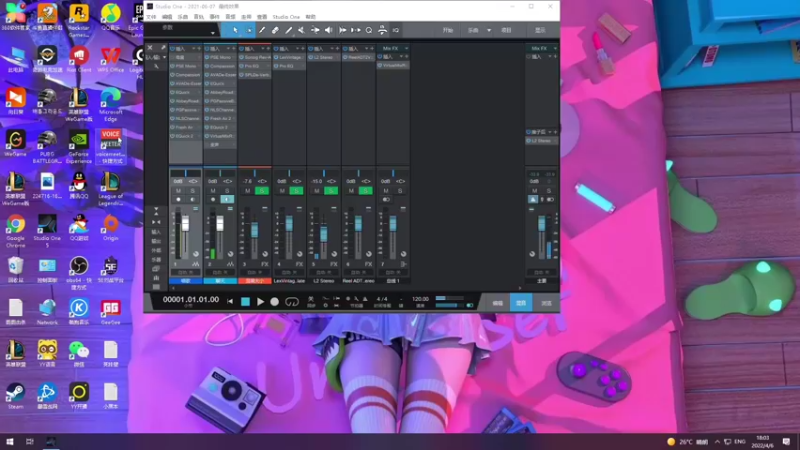Open the 编辑 menu
Screen dimensions: 800x450
[x=167, y=17]
